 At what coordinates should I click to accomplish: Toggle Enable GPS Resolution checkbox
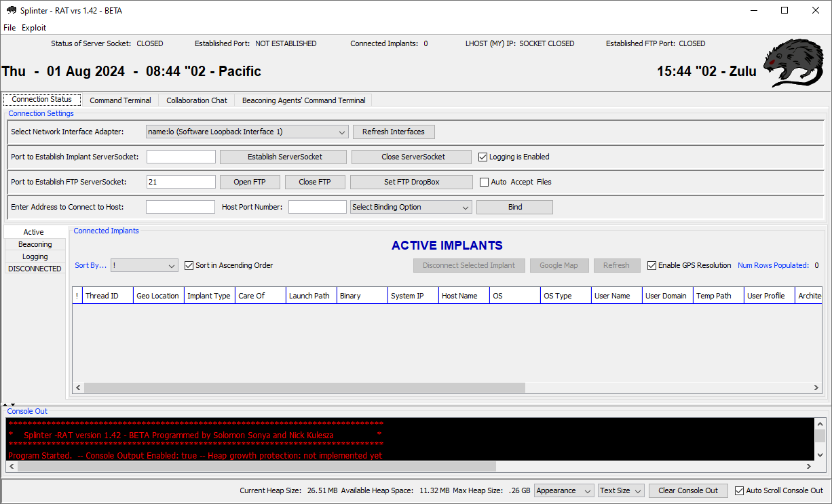coord(652,265)
